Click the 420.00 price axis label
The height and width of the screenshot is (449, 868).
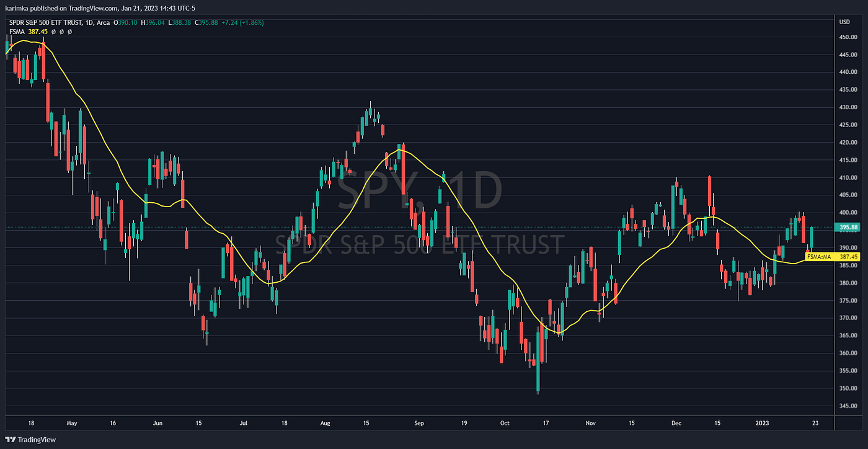tap(847, 143)
